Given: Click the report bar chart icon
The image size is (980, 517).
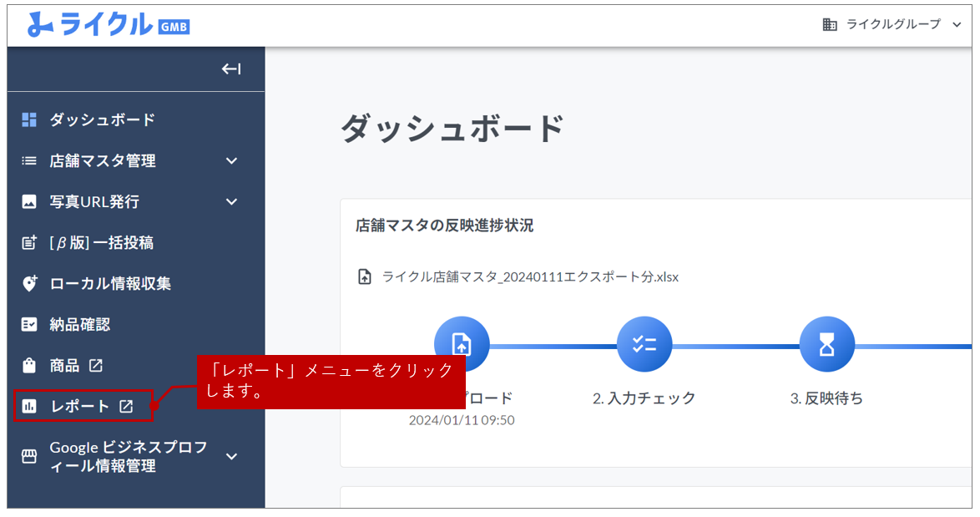Looking at the screenshot, I should coord(29,407).
